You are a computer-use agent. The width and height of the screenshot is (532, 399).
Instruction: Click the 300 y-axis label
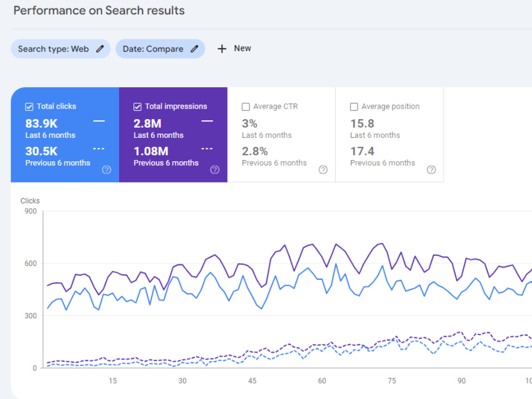coord(30,316)
